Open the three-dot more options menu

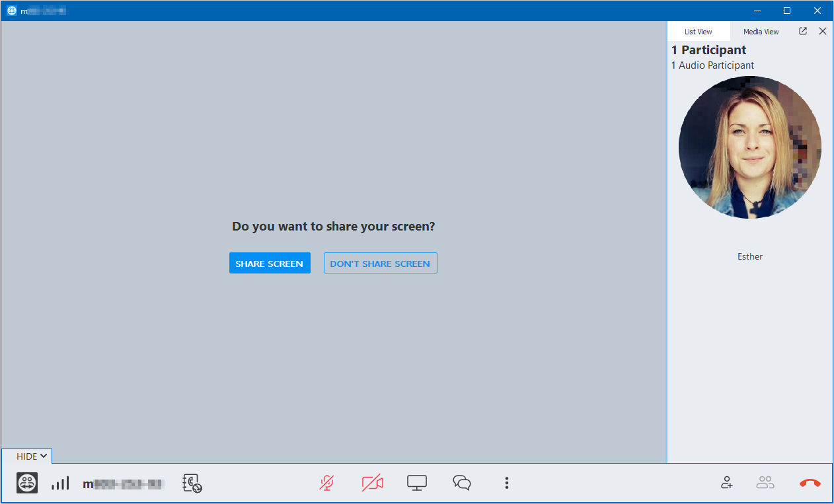click(x=507, y=483)
